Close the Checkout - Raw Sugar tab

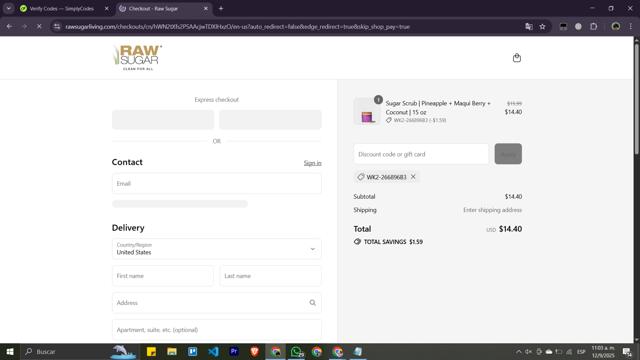point(206,9)
